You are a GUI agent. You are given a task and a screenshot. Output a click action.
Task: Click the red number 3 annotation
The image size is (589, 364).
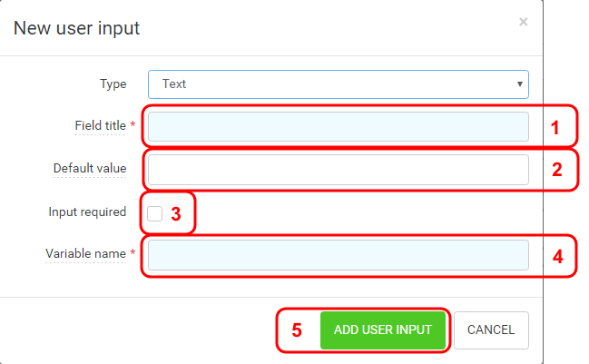[x=177, y=214]
